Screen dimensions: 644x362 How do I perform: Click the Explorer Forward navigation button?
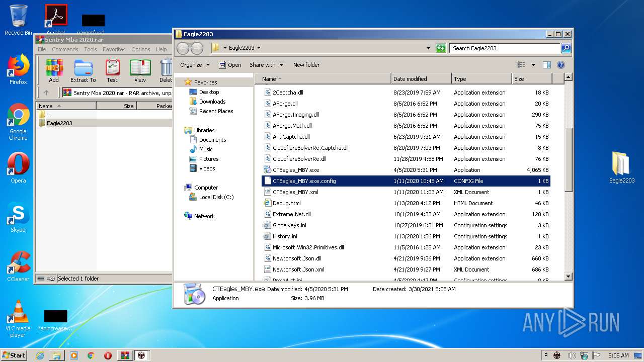point(197,48)
